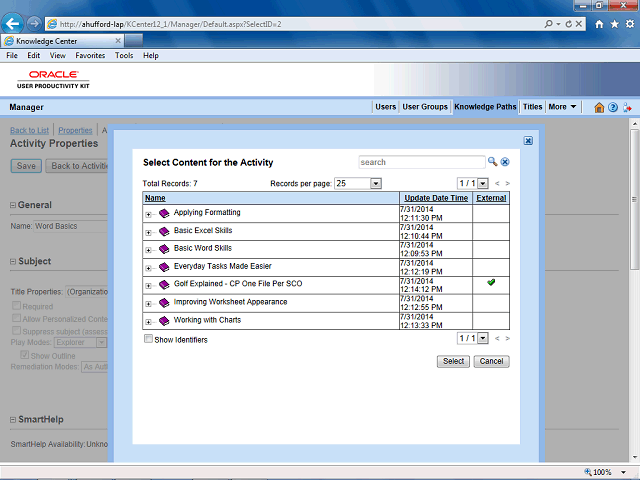Viewport: 640px width, 480px height.
Task: Open the Help menu
Action: point(151,56)
